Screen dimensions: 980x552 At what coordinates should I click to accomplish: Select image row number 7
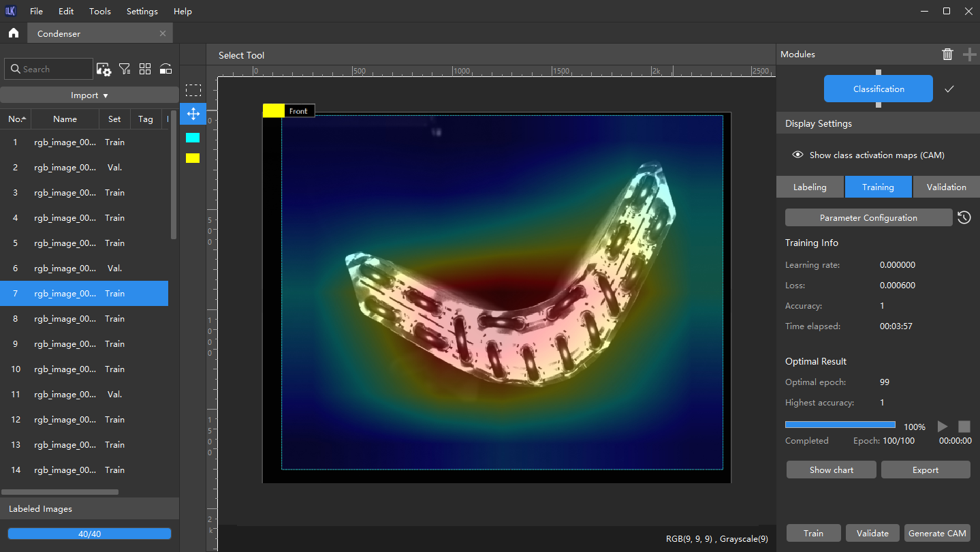(x=84, y=294)
